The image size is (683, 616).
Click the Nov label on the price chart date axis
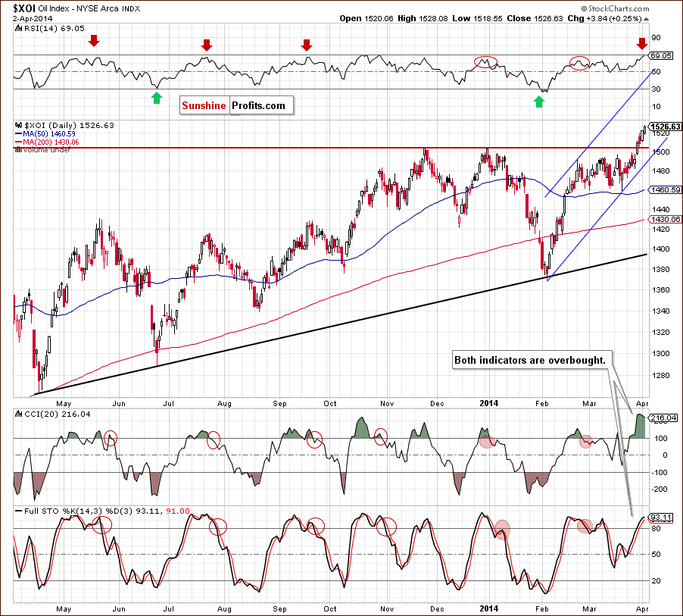(387, 404)
